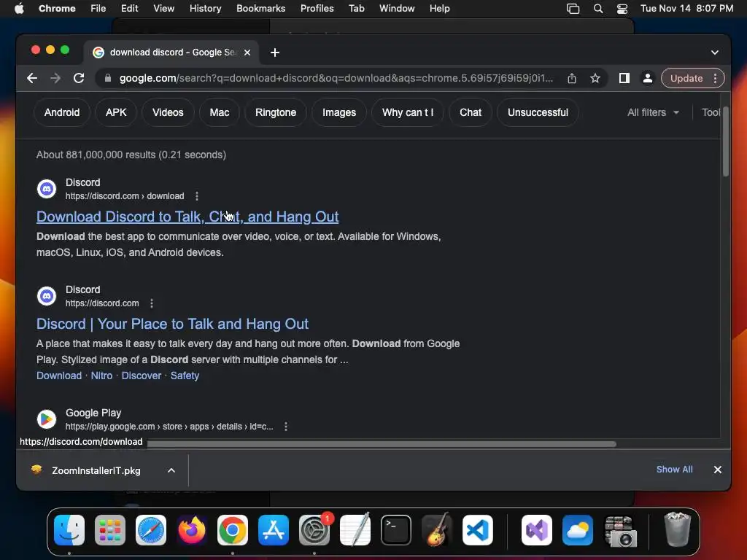Open the Nitro sitelink
The image size is (747, 560).
tap(101, 376)
